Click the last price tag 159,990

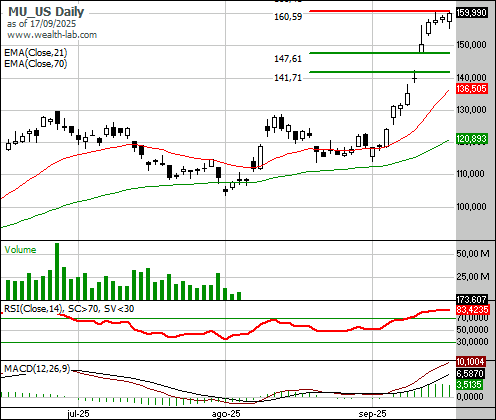click(x=471, y=13)
